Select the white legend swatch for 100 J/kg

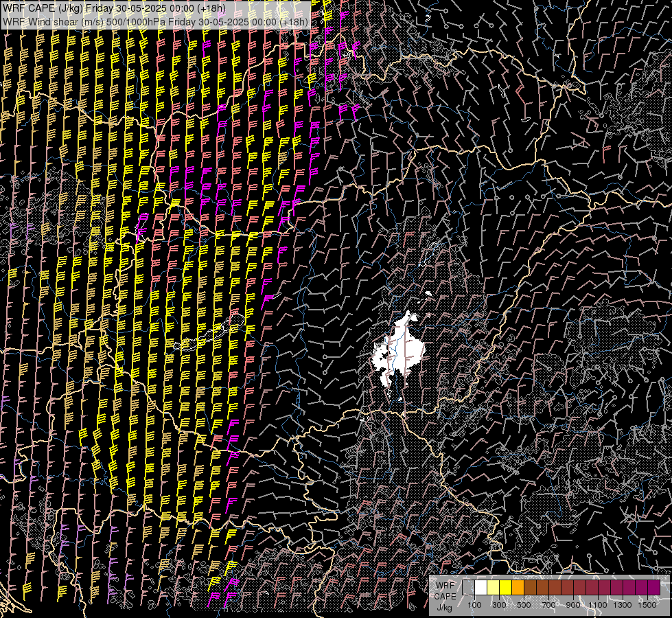[481, 588]
